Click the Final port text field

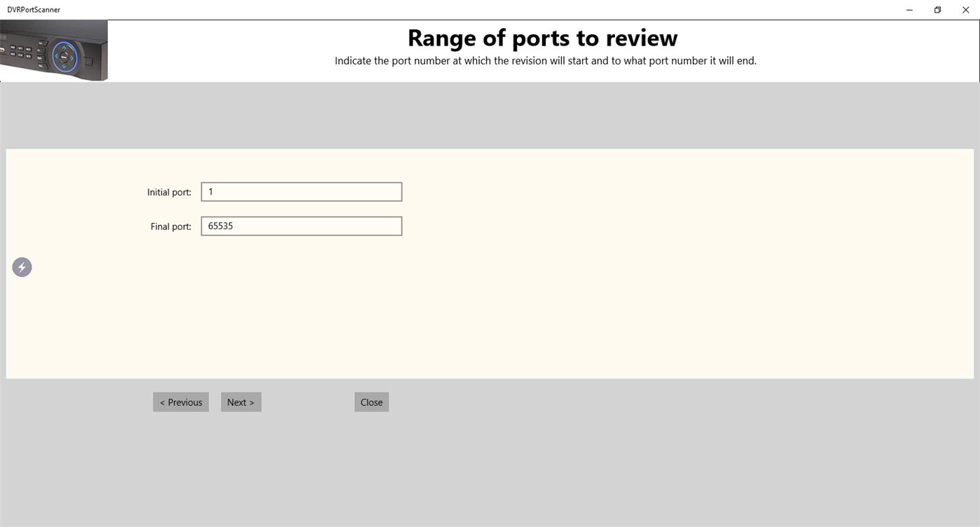click(x=301, y=226)
